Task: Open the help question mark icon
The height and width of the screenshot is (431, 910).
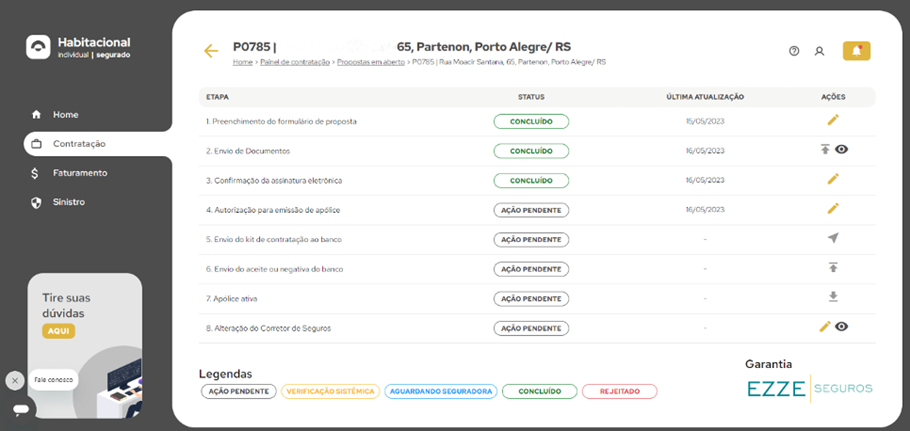Action: tap(794, 51)
